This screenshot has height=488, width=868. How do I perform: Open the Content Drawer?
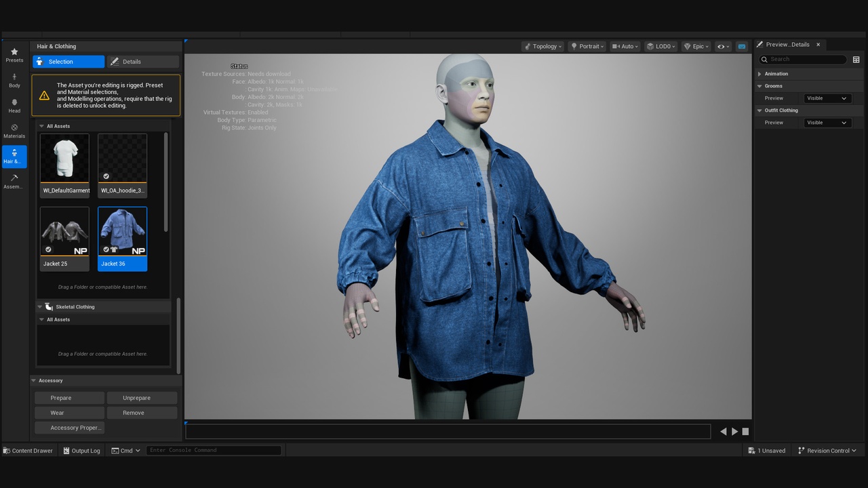(28, 451)
